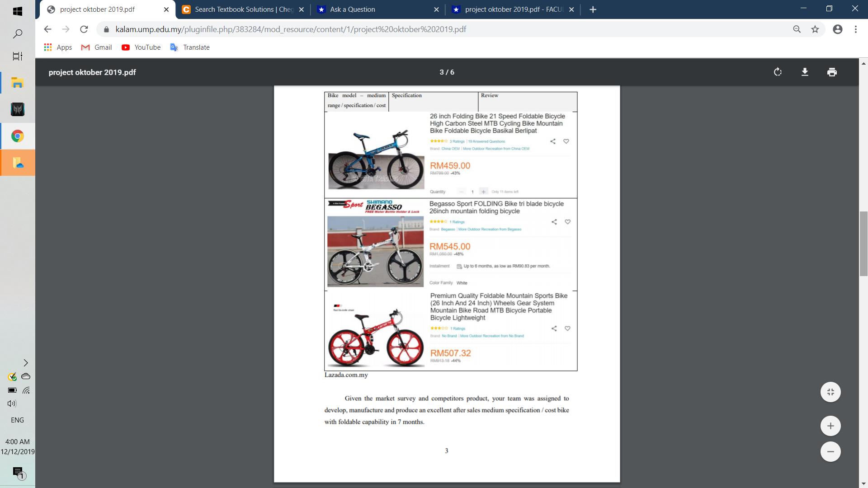The width and height of the screenshot is (868, 488).
Task: Open the YouTube bookmark
Action: click(x=141, y=47)
